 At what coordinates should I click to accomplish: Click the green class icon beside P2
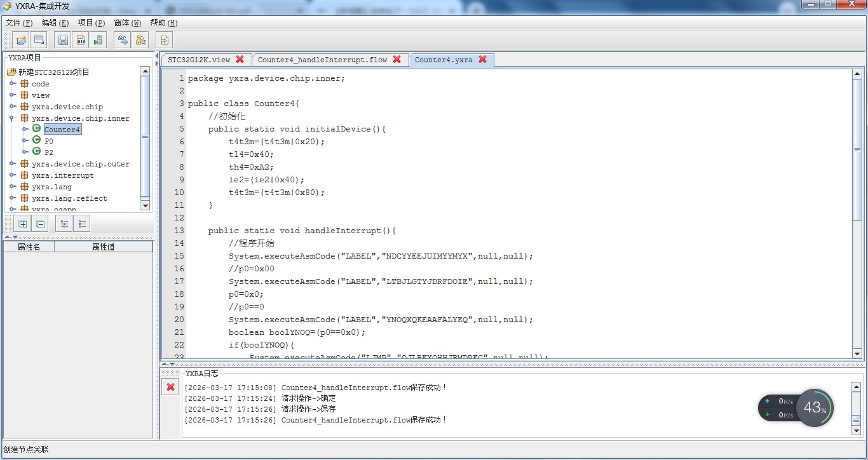pos(37,152)
